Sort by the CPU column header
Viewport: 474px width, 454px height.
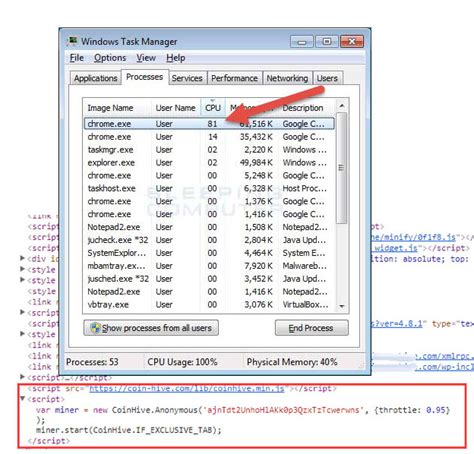point(213,108)
